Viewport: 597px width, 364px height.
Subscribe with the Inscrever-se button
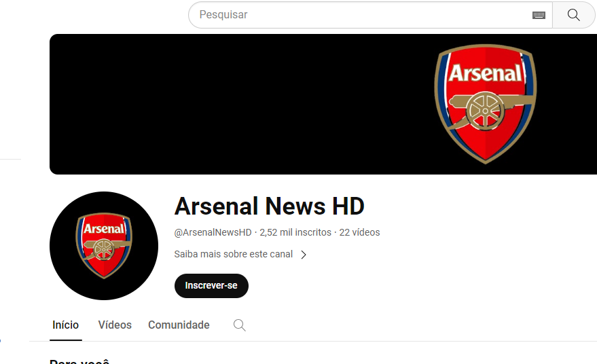[211, 286]
